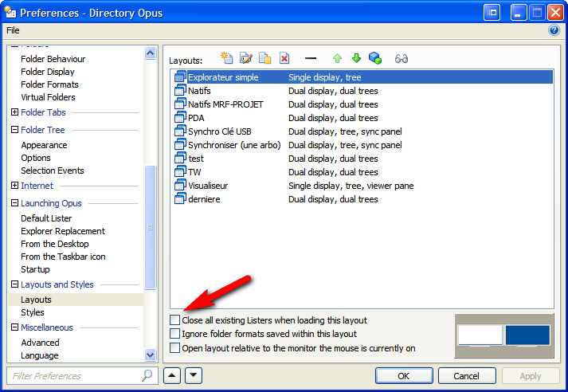
Task: Open Appearance under Folder Tree
Action: click(44, 145)
